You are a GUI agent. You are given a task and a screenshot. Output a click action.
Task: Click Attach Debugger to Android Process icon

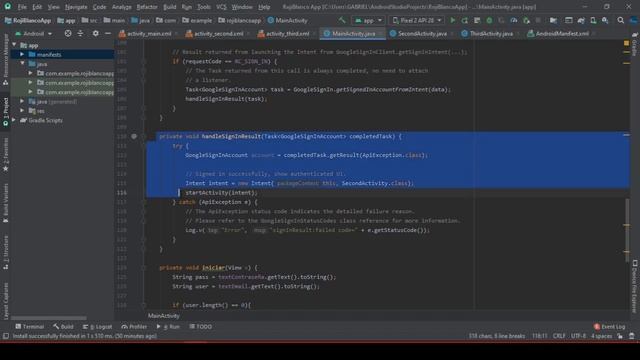tap(526, 20)
